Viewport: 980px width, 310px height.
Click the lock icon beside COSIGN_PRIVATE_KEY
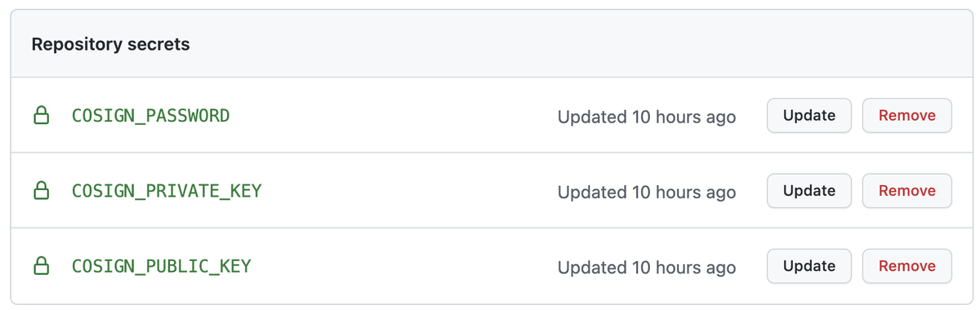(x=41, y=191)
